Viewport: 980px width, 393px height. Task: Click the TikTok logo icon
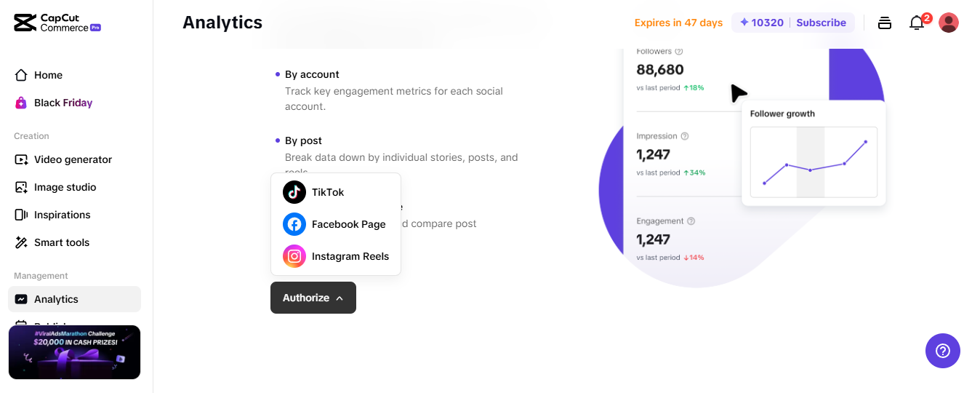click(x=294, y=192)
